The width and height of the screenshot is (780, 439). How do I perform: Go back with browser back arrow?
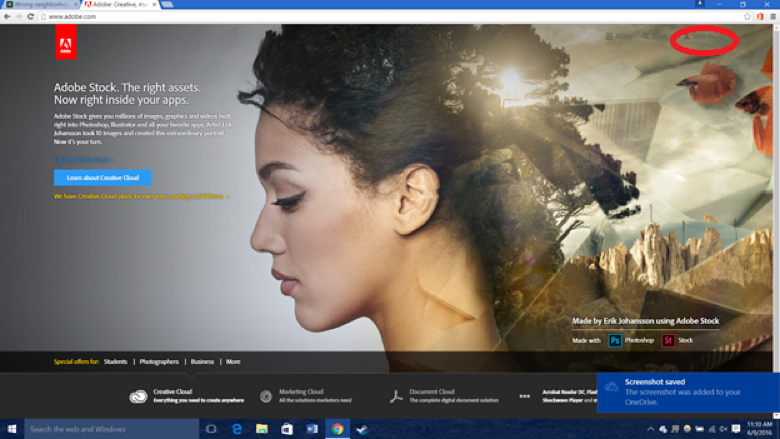point(7,16)
